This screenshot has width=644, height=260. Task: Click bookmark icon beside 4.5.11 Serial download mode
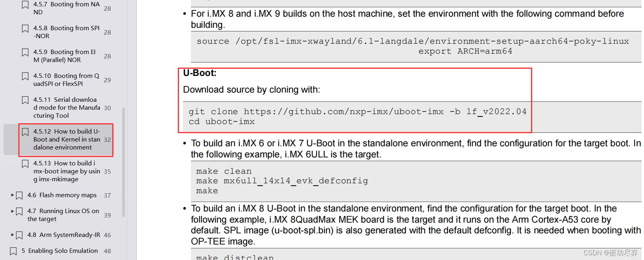coord(25,100)
